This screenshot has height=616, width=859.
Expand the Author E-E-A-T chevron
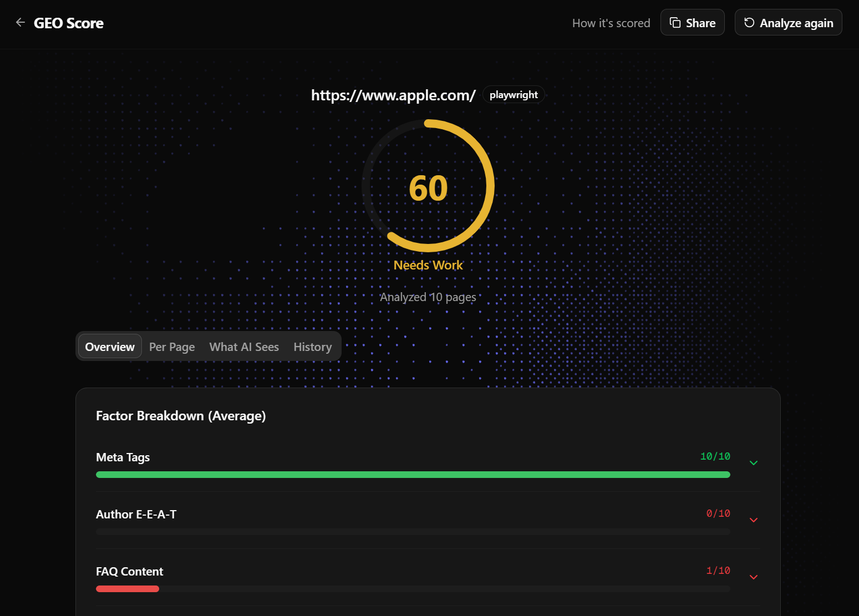coord(753,520)
